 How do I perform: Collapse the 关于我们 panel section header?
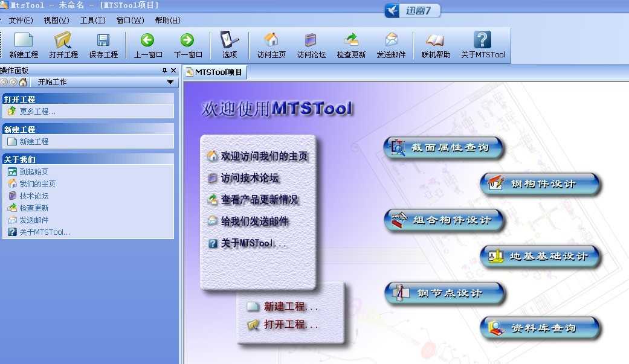pos(88,159)
